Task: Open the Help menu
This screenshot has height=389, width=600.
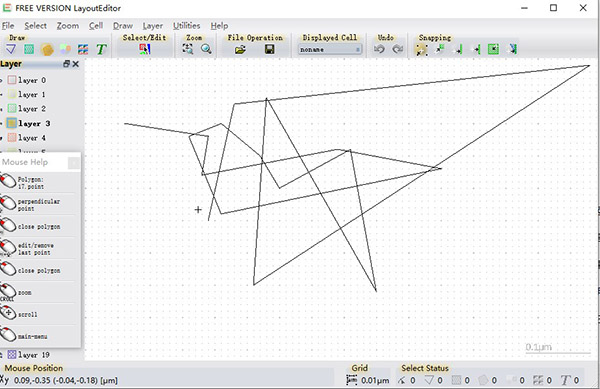Action: coord(219,26)
